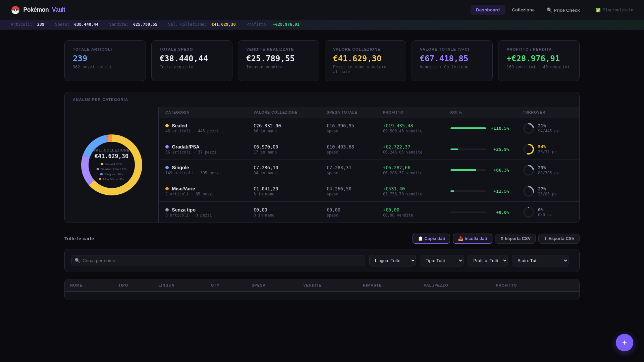Click the Gradati/PSA 54% turnover ring
The height and width of the screenshot is (362, 644).
coord(528,149)
